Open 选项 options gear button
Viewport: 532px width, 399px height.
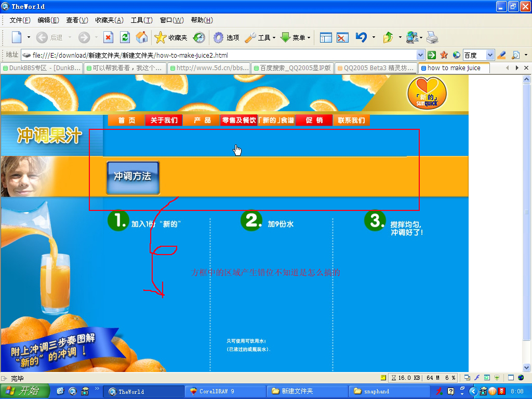[226, 37]
